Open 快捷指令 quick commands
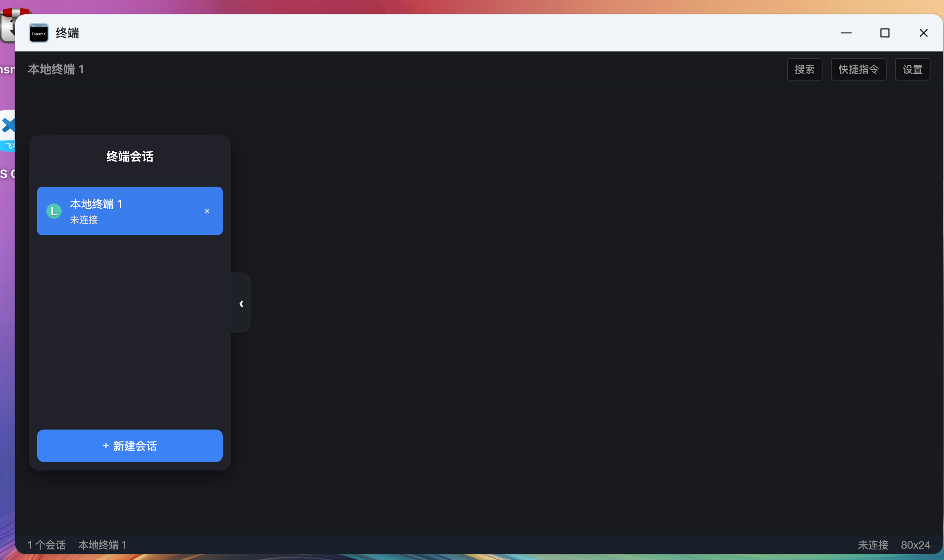 [x=859, y=69]
